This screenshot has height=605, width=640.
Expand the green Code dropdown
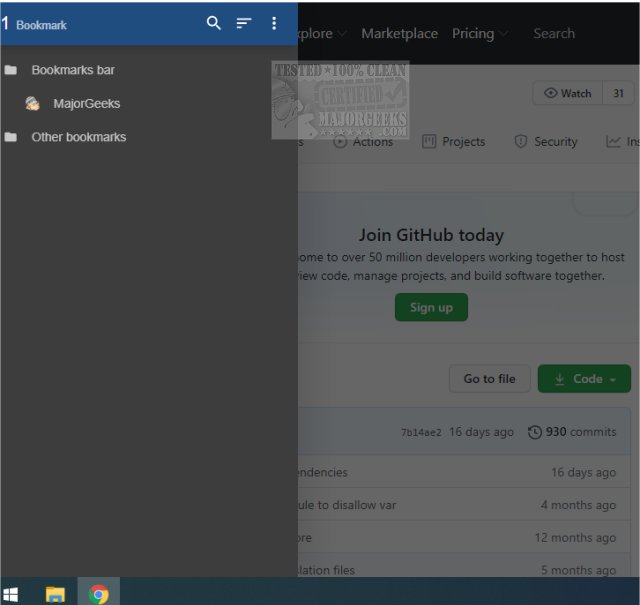(584, 378)
